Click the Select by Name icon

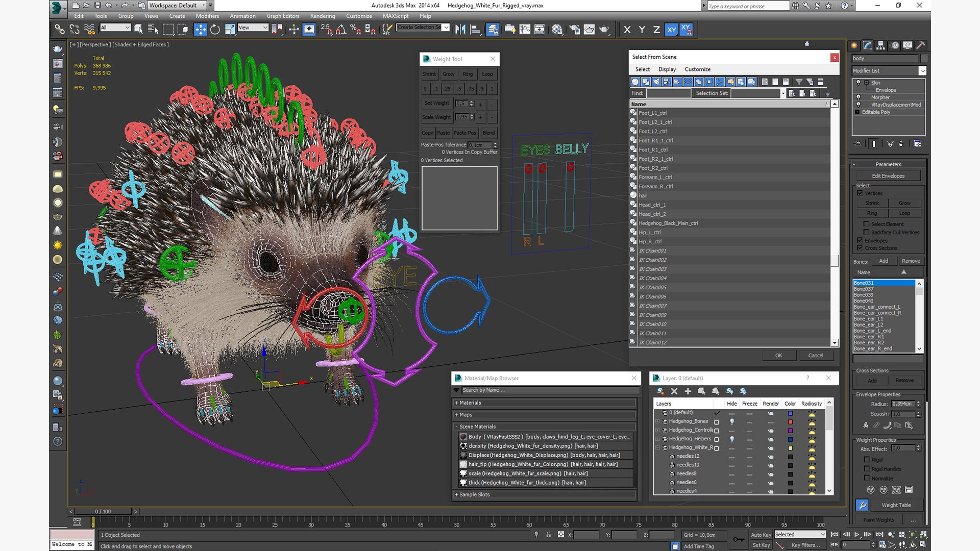(153, 30)
